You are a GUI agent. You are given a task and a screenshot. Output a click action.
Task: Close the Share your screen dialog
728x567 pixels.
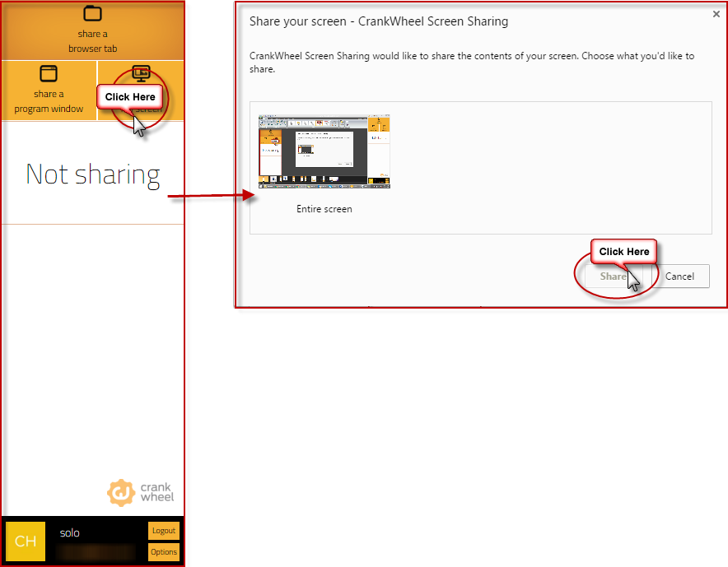click(716, 14)
